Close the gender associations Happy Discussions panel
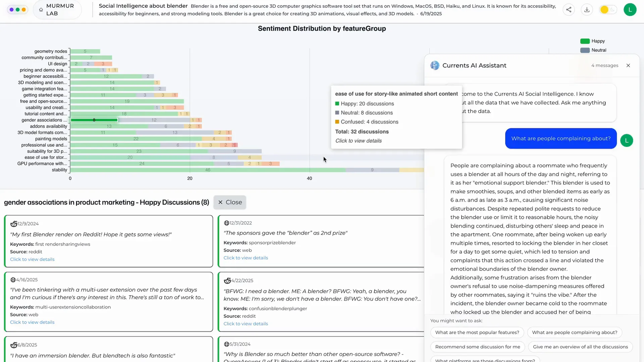This screenshot has width=644, height=362. [x=229, y=202]
